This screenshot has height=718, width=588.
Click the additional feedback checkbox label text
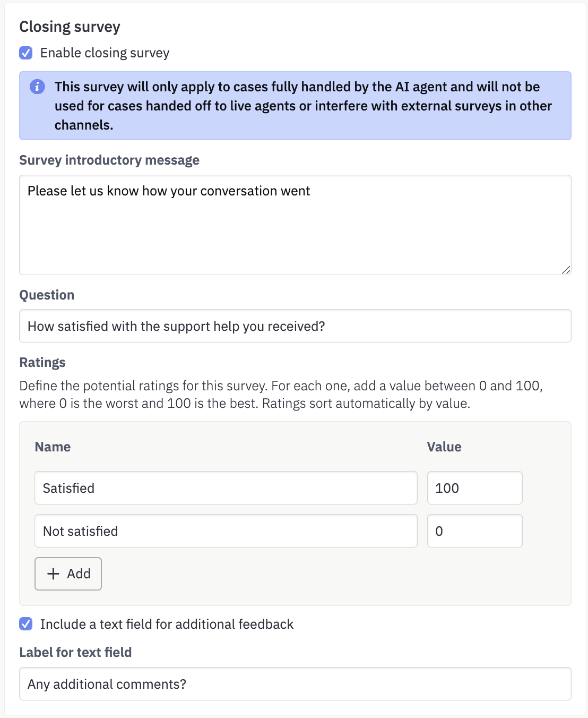tap(167, 624)
